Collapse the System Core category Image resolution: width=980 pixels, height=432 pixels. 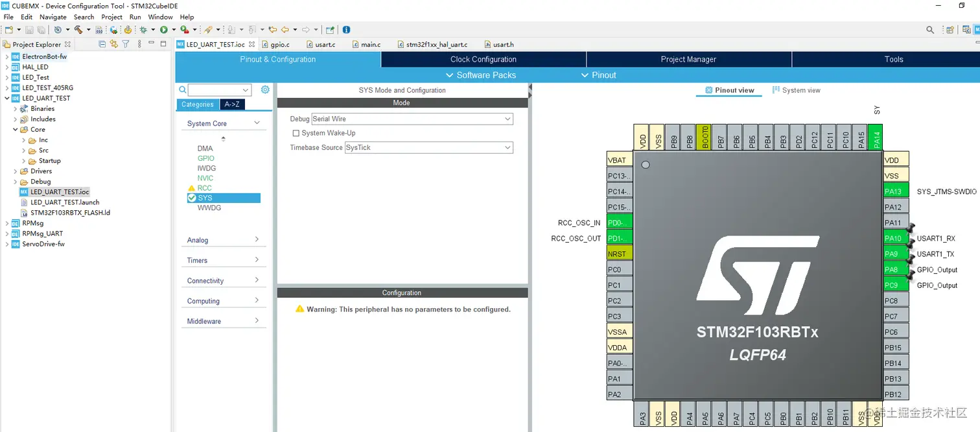257,123
